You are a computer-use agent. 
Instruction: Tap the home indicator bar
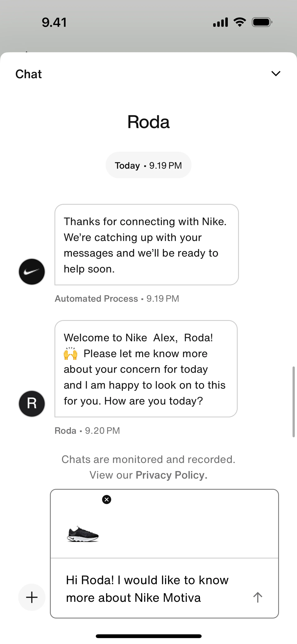point(148,636)
